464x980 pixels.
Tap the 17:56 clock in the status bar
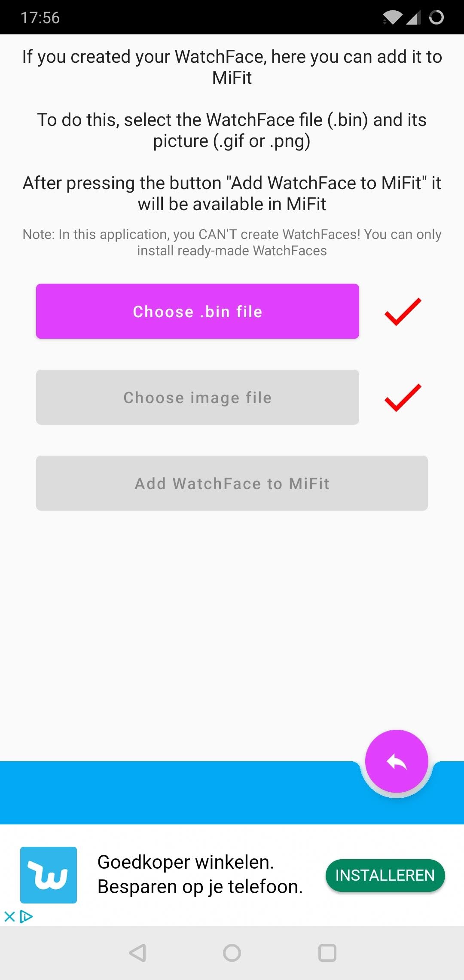point(40,18)
